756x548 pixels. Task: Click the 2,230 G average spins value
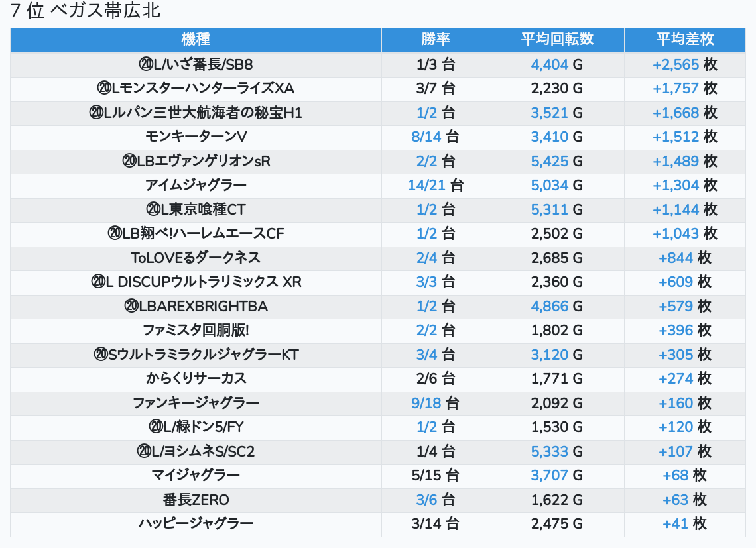coord(557,89)
